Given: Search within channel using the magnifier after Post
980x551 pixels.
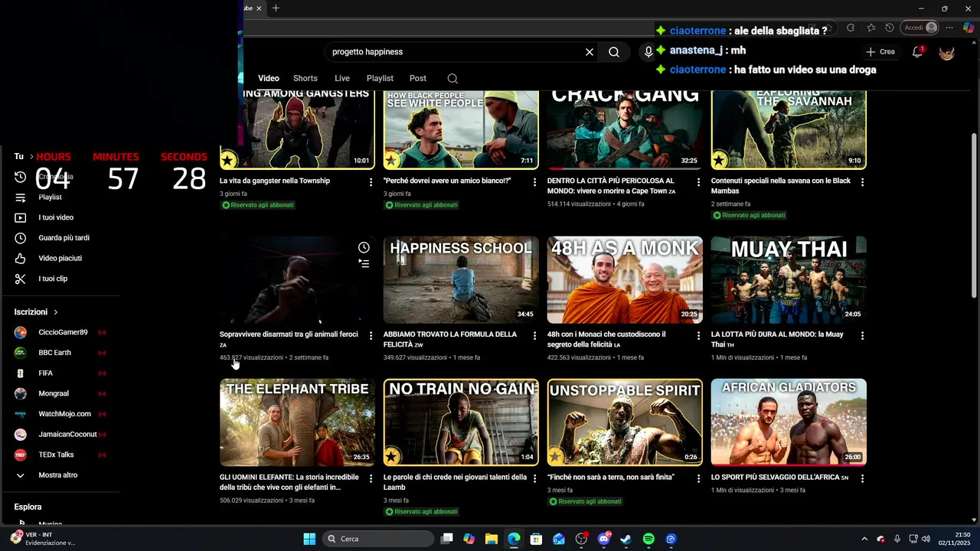Looking at the screenshot, I should pyautogui.click(x=452, y=78).
